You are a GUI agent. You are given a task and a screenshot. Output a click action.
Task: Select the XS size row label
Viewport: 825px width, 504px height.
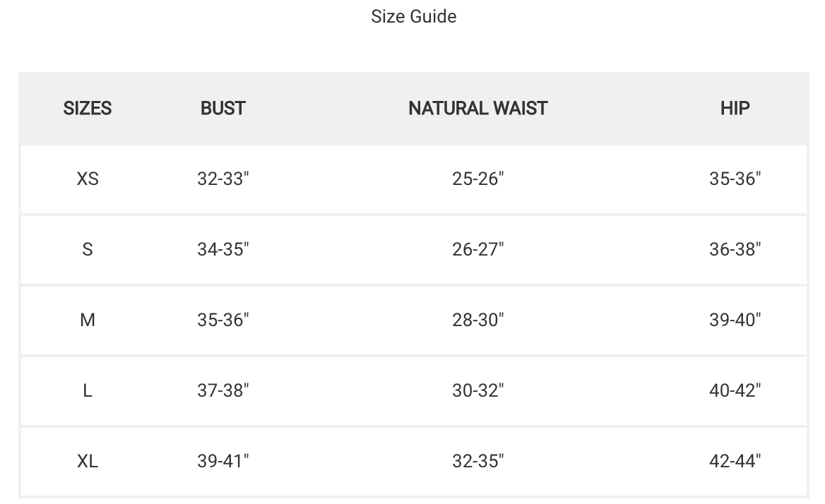coord(88,179)
